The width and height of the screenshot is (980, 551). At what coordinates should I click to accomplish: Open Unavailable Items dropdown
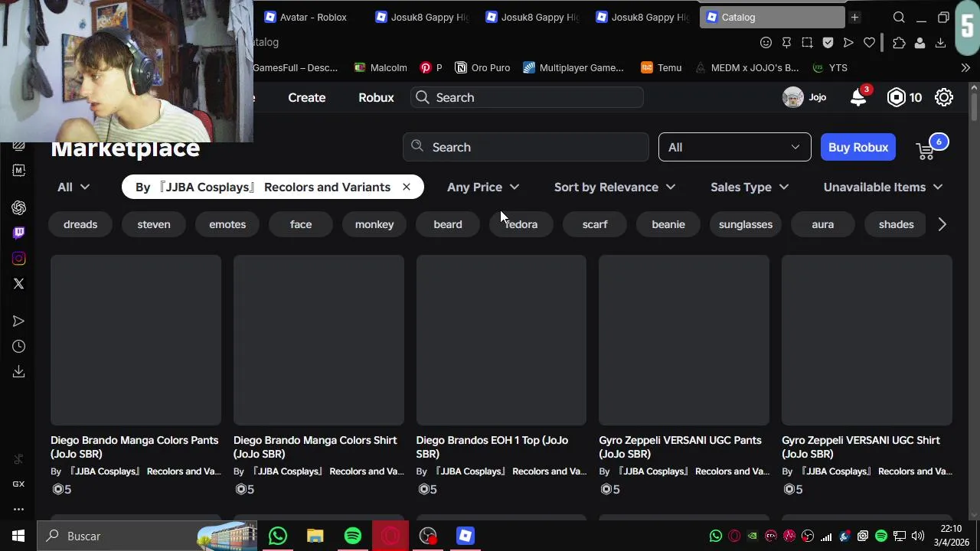883,187
